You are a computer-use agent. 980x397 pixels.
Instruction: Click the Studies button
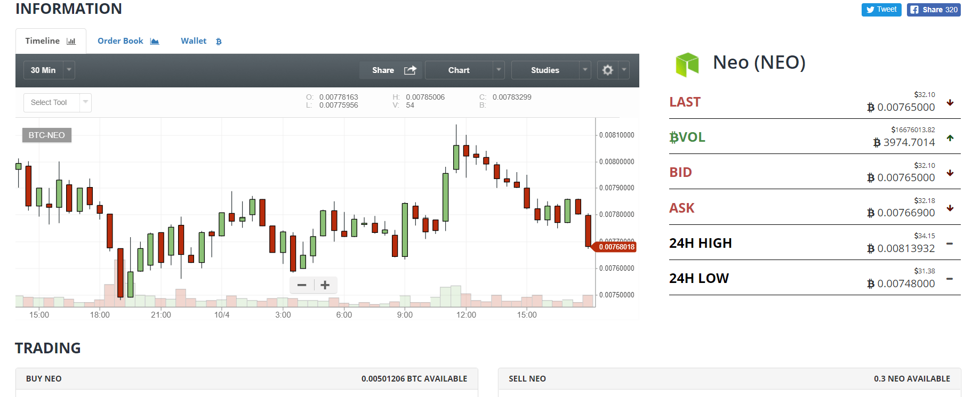(x=545, y=70)
